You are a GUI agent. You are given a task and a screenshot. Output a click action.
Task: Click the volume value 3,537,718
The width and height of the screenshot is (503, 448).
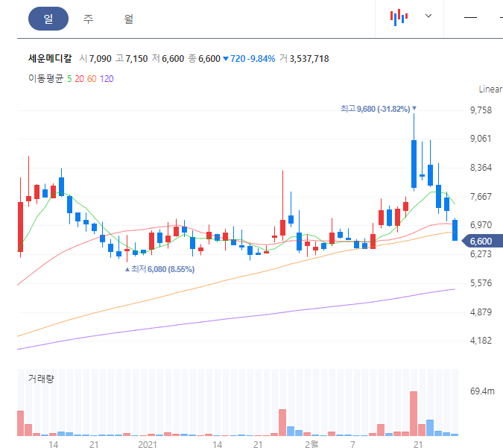(309, 59)
